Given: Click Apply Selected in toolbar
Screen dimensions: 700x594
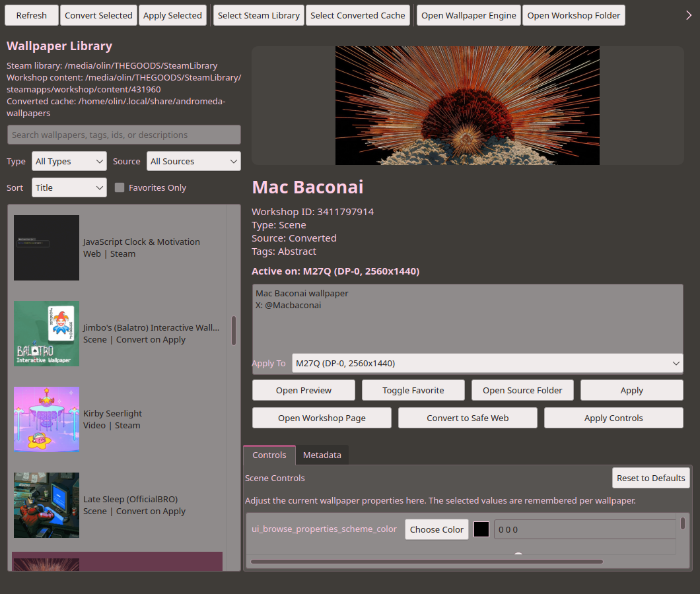Looking at the screenshot, I should click(172, 15).
